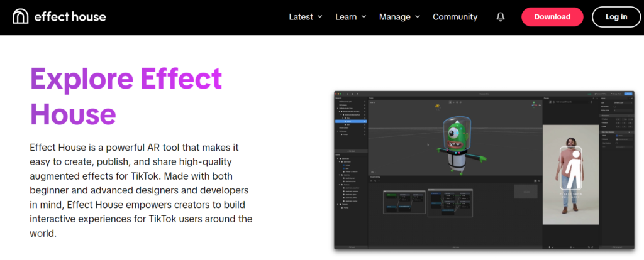The image size is (644, 260).
Task: Toggle the Cast shadow checkbox
Action: pyautogui.click(x=616, y=143)
